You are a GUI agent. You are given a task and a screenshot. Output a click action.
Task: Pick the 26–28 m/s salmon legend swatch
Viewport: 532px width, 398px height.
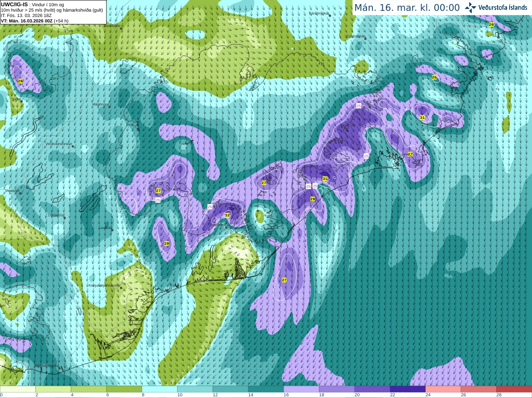coord(479,389)
